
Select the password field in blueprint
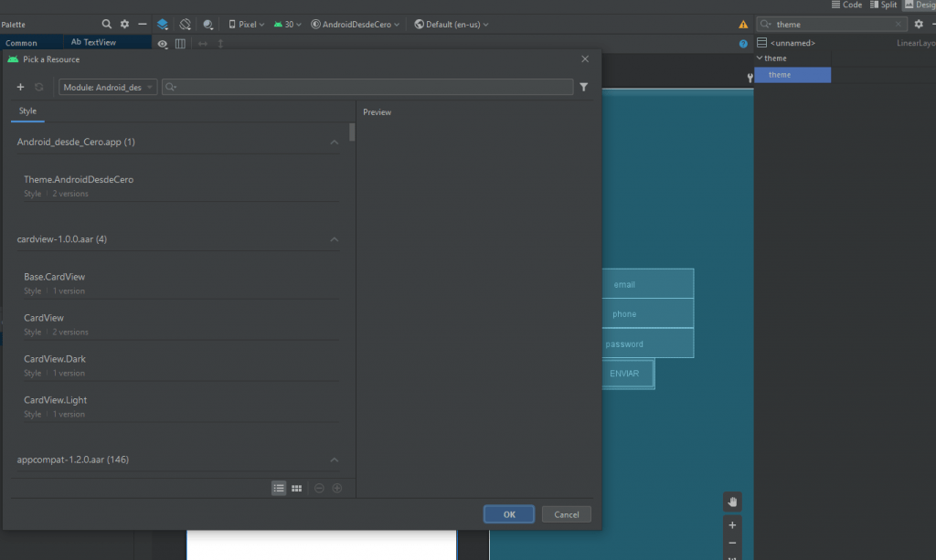[x=648, y=343]
